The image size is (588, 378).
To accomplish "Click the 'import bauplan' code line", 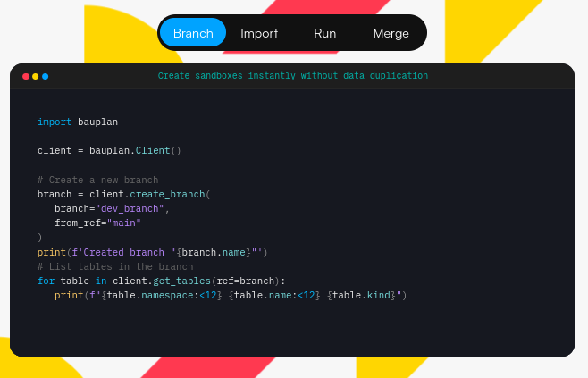I will pyautogui.click(x=78, y=122).
